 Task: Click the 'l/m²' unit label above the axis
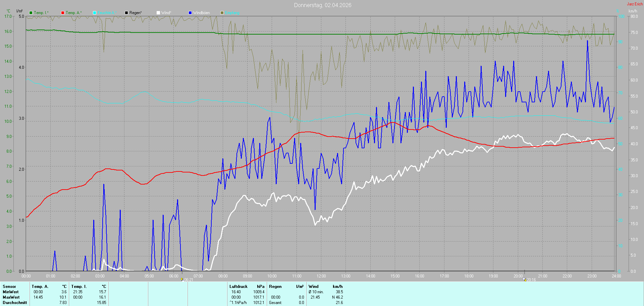pos(19,11)
